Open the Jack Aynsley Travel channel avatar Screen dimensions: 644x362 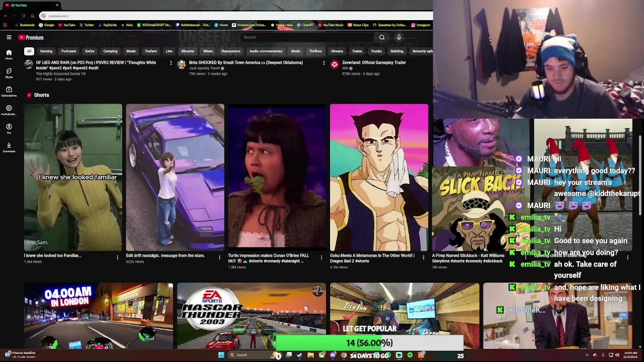point(182,64)
